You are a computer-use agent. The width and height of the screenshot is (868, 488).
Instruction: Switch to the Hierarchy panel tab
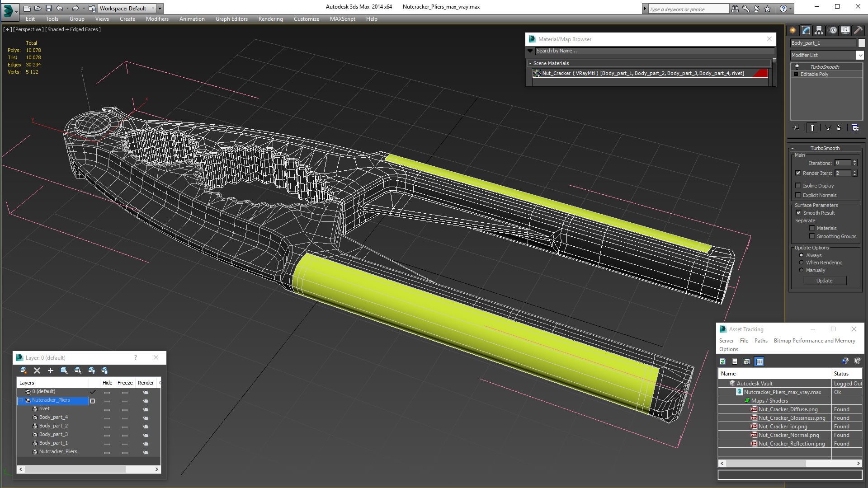[819, 30]
